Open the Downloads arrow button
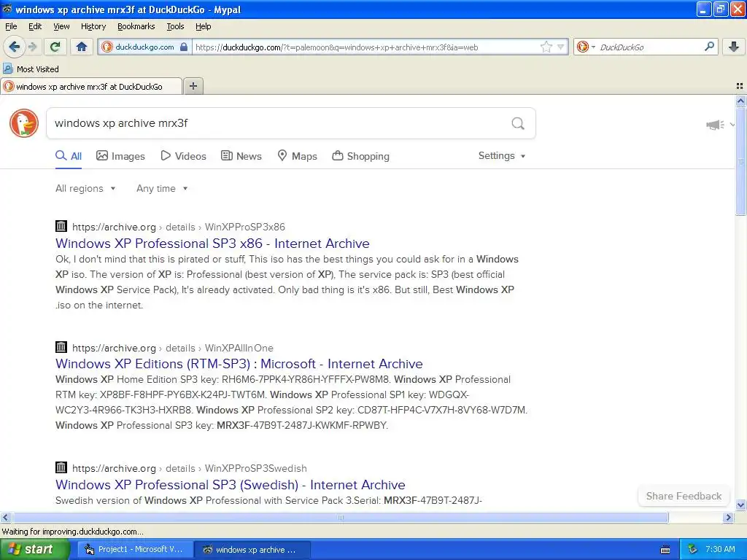The width and height of the screenshot is (747, 560). [x=734, y=47]
